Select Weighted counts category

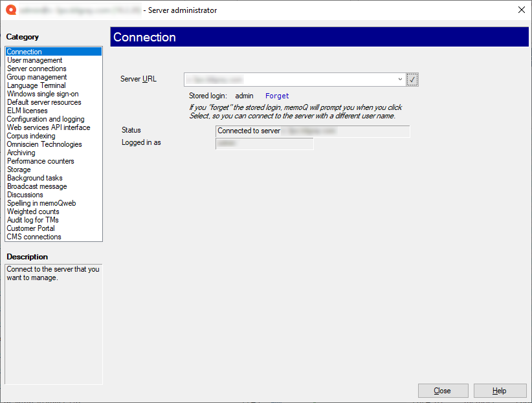54,212
